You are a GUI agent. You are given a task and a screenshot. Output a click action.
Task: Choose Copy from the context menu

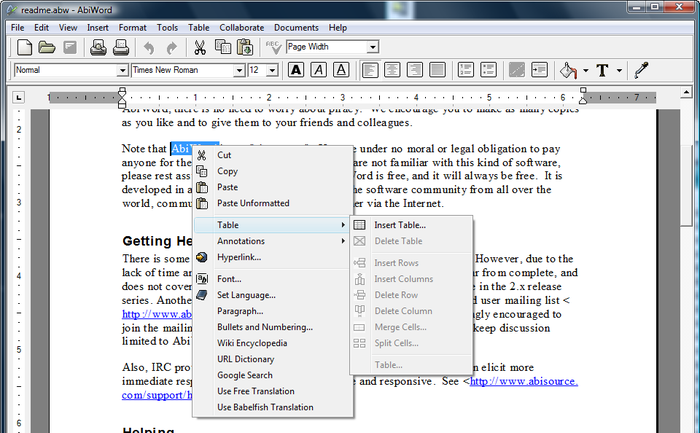pos(272,171)
